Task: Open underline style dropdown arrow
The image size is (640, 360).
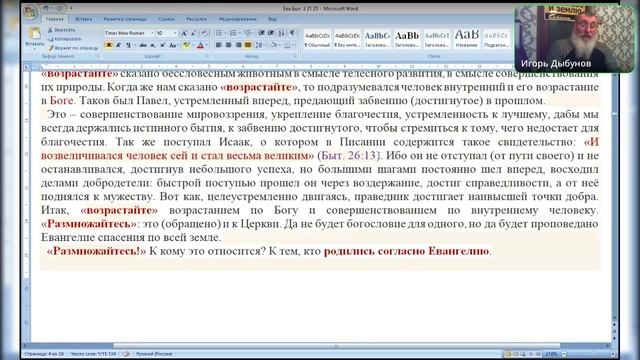Action: (135, 45)
